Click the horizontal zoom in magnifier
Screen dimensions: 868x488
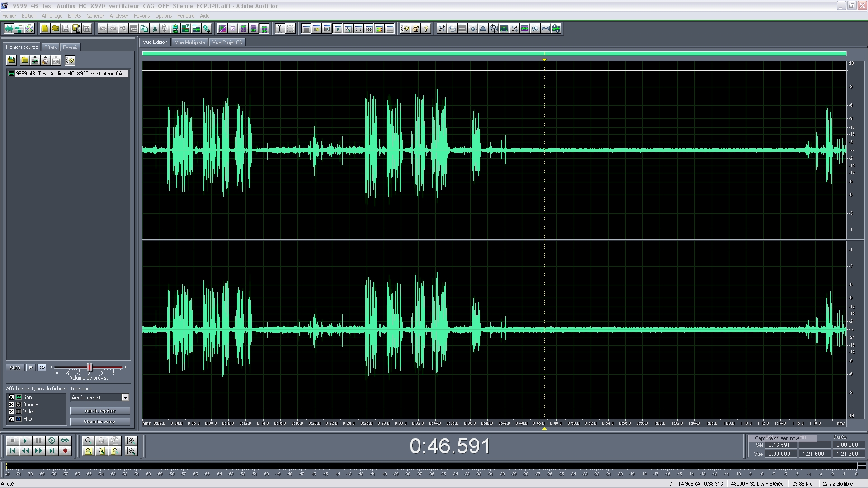click(89, 440)
